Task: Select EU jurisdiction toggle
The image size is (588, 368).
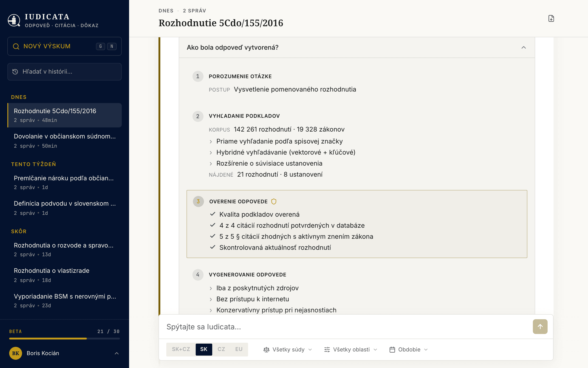Action: [x=239, y=349]
